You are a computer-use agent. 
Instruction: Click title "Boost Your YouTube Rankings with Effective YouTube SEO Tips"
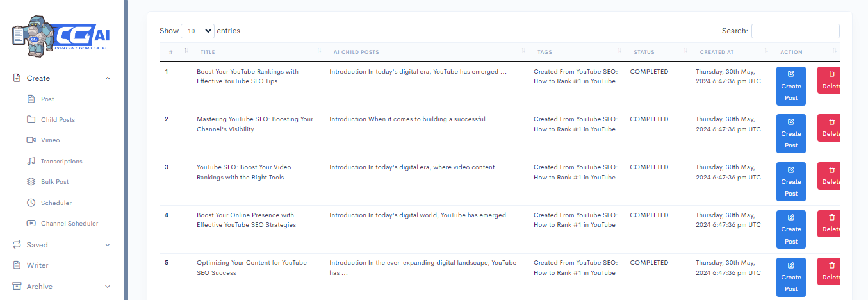coord(247,76)
